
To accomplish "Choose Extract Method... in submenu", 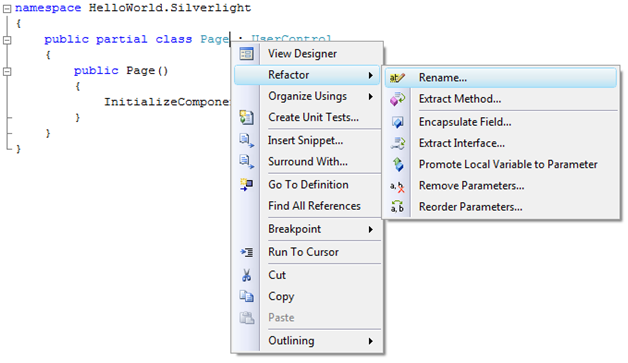I will coord(501,99).
